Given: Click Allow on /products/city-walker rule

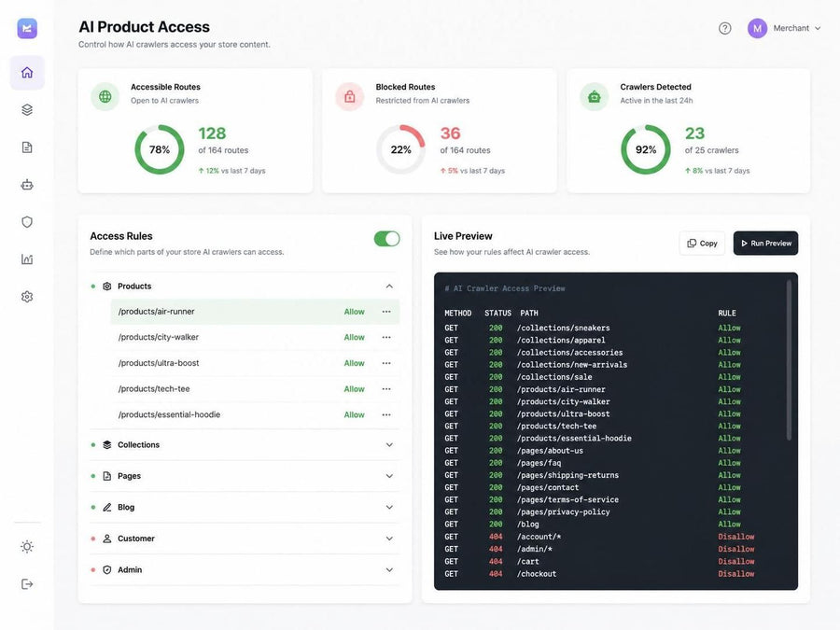Looking at the screenshot, I should [354, 338].
